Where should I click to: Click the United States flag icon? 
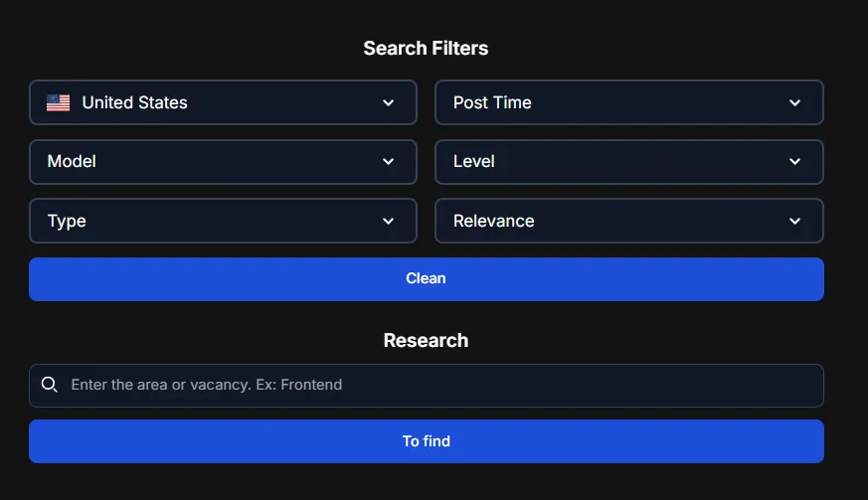coord(58,102)
